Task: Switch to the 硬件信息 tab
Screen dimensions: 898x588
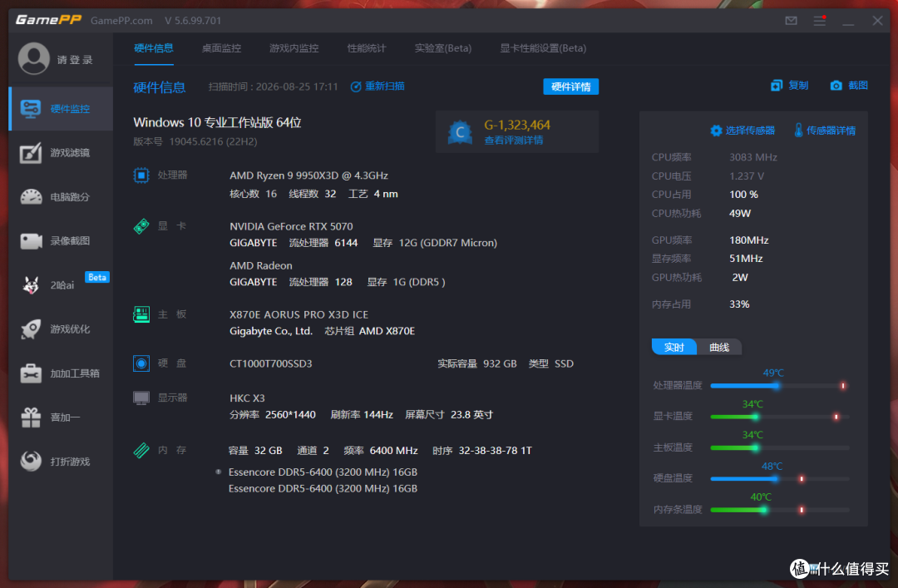Action: (x=154, y=48)
